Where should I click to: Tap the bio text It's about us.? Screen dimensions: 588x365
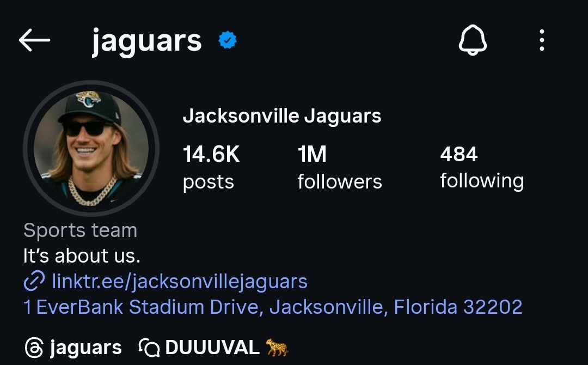coord(82,256)
